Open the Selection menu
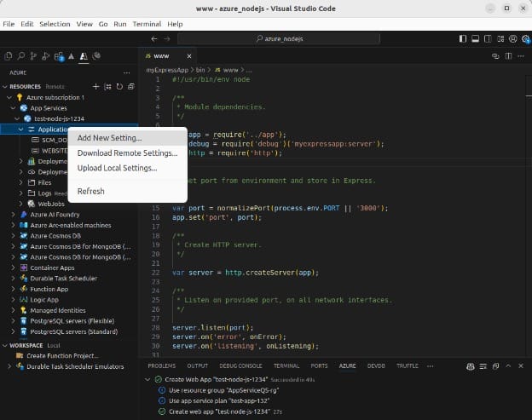 click(x=55, y=24)
